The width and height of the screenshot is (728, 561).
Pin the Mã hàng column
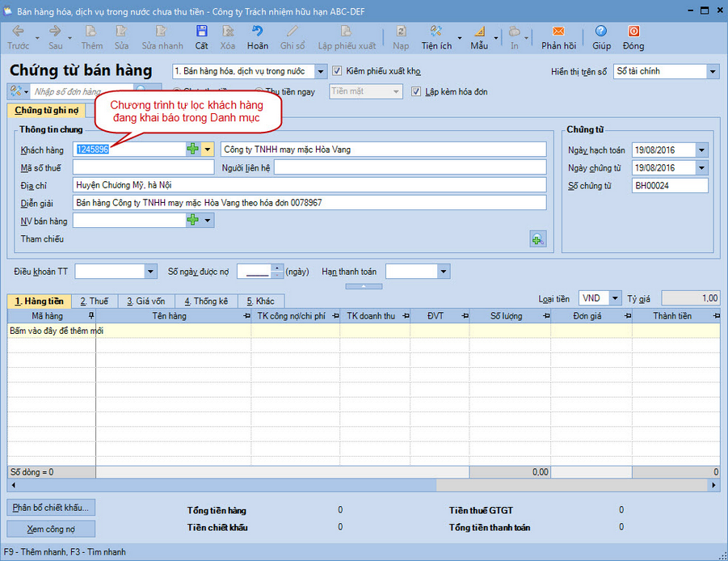pos(91,316)
